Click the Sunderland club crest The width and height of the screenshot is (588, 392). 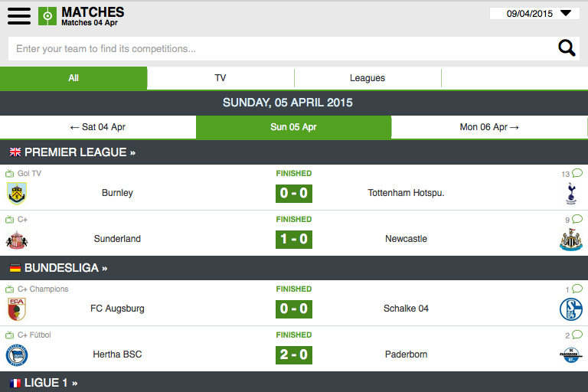coord(17,239)
